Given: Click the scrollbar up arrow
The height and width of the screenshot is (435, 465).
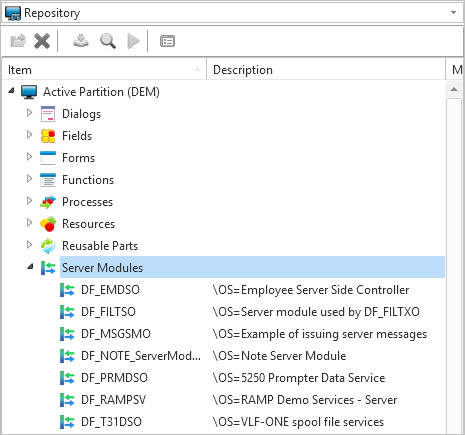Looking at the screenshot, I should click(454, 89).
